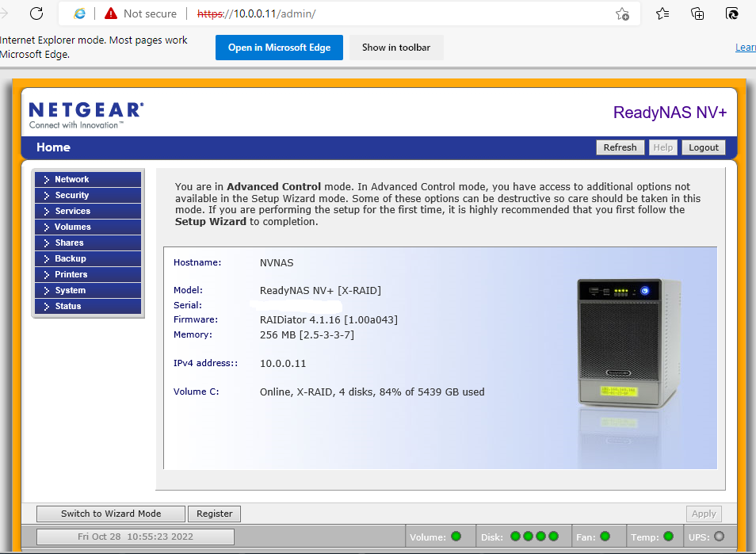
Task: Click the gray UPS status indicator
Action: point(719,537)
